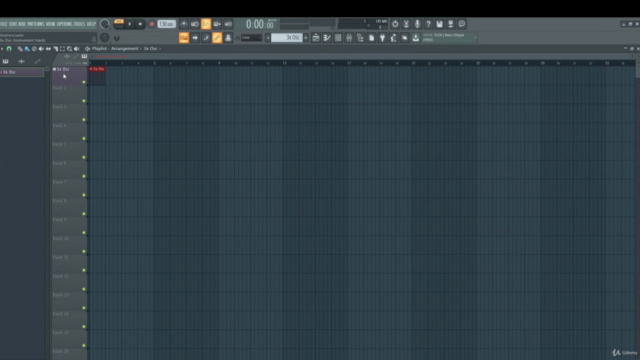The width and height of the screenshot is (640, 360).
Task: Click the plug-shaped plugin icon
Action: point(382,38)
